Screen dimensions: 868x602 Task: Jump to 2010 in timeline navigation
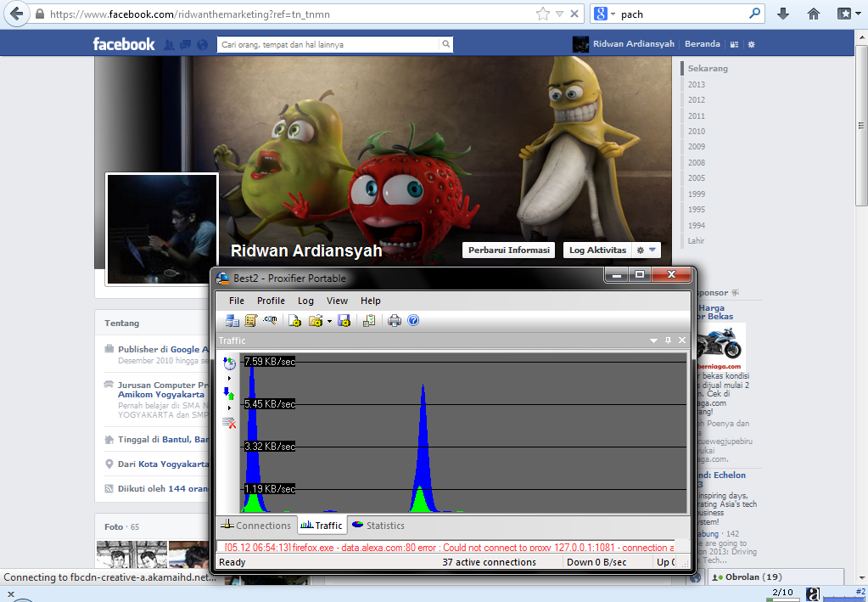[x=696, y=132]
